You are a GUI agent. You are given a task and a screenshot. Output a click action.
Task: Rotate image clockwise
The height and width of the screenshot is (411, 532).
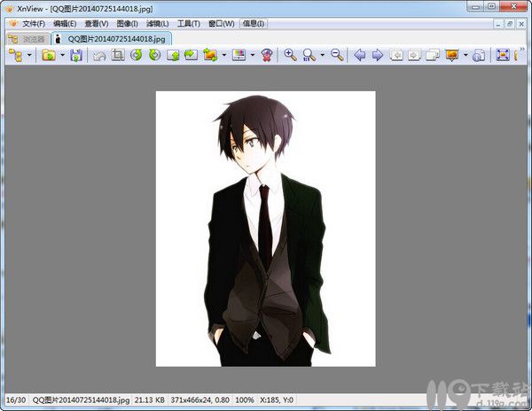pyautogui.click(x=154, y=55)
